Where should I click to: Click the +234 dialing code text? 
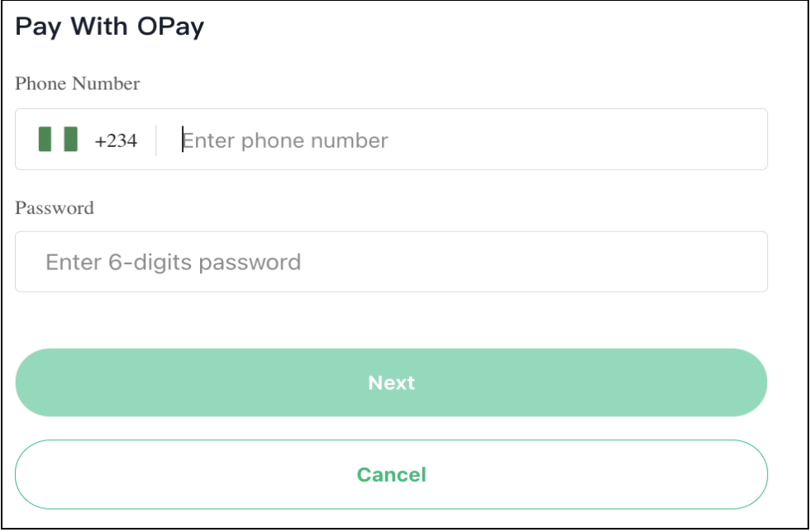tap(116, 140)
